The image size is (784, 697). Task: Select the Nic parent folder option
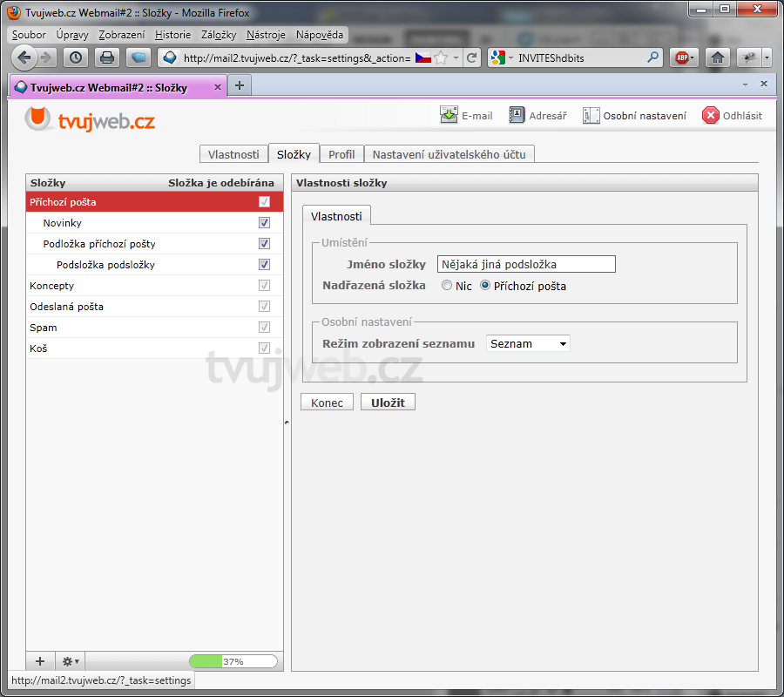coord(447,286)
